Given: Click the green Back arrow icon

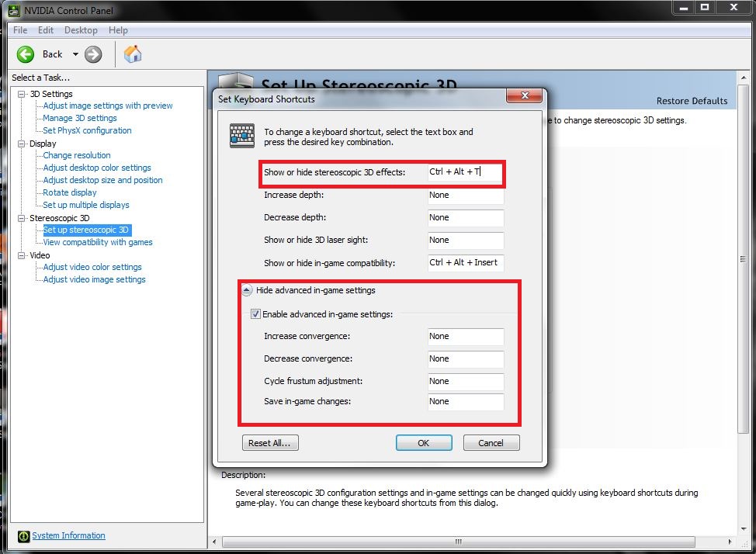Looking at the screenshot, I should [26, 54].
